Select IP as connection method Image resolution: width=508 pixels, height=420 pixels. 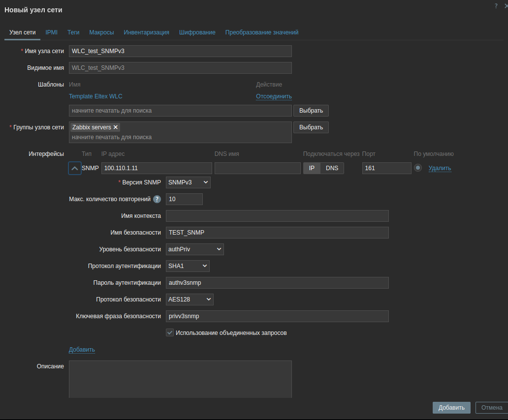[312, 168]
